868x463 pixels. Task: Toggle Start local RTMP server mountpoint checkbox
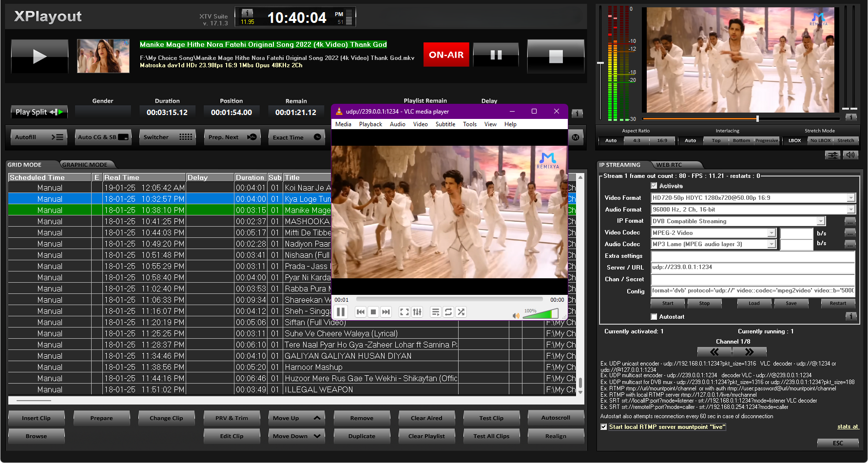tap(604, 427)
